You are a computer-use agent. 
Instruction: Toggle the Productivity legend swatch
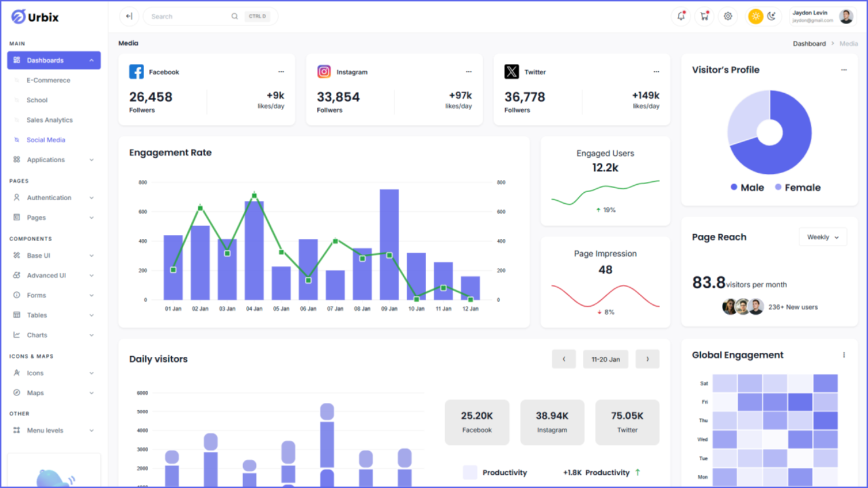pyautogui.click(x=470, y=472)
